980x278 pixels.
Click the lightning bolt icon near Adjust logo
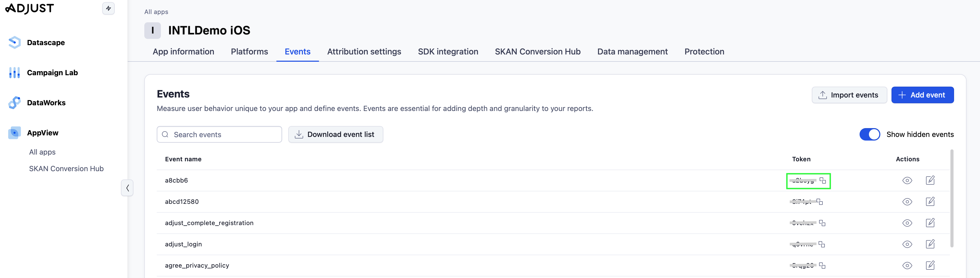pyautogui.click(x=108, y=8)
